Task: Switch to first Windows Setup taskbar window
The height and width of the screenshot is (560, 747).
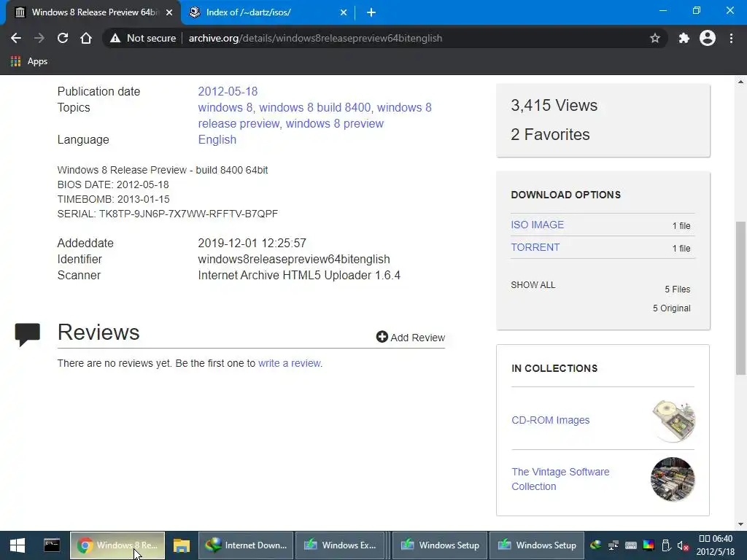Action: [x=439, y=545]
